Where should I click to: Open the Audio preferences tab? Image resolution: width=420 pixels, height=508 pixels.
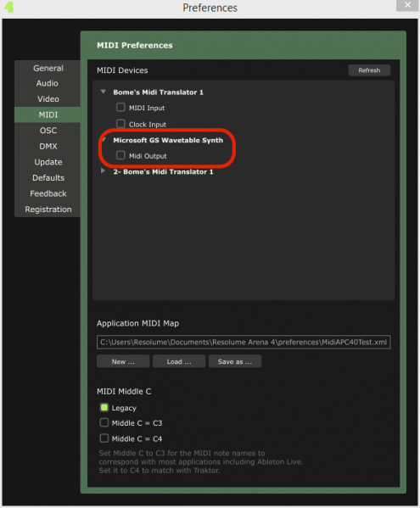tap(48, 83)
